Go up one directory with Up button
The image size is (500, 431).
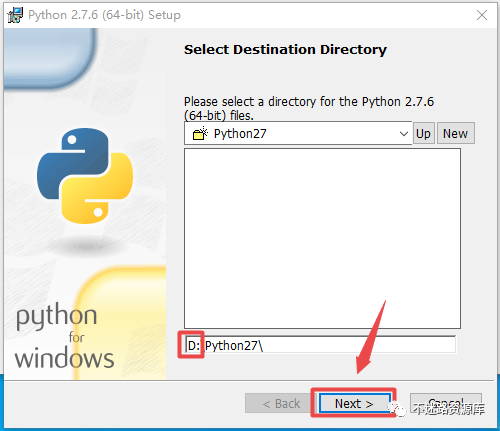point(424,133)
